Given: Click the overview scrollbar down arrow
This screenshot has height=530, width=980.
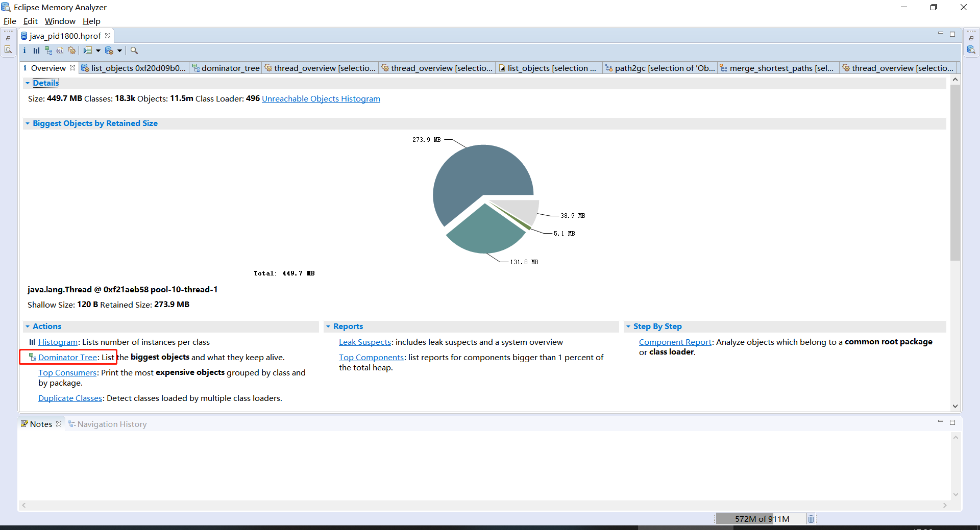Looking at the screenshot, I should click(x=955, y=406).
